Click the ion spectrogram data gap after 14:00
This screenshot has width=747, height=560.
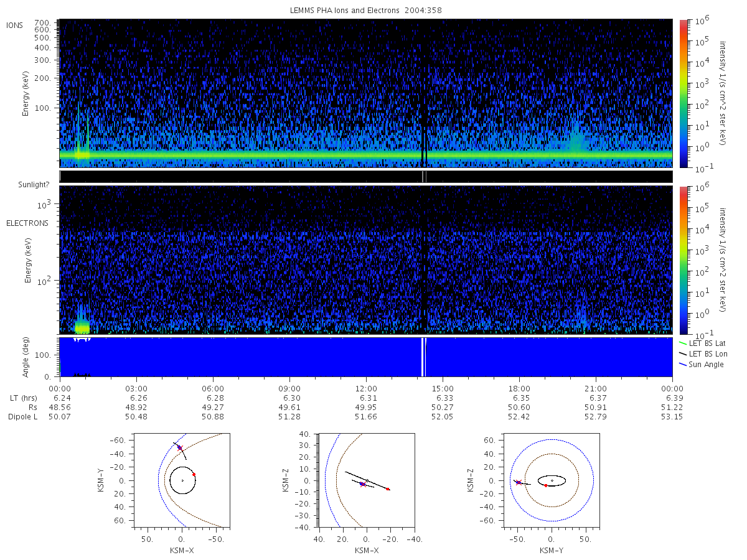point(423,93)
